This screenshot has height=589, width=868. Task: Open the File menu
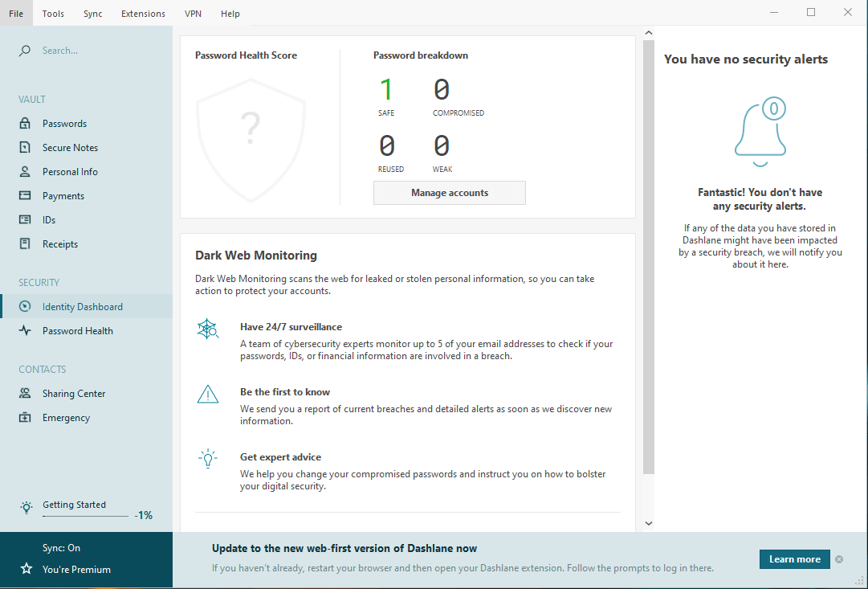16,14
